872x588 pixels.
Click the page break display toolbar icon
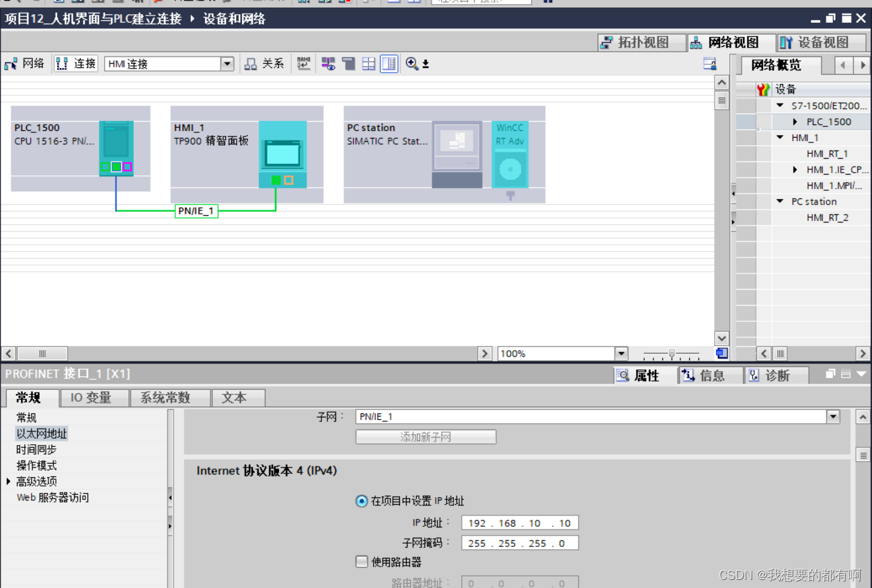348,64
